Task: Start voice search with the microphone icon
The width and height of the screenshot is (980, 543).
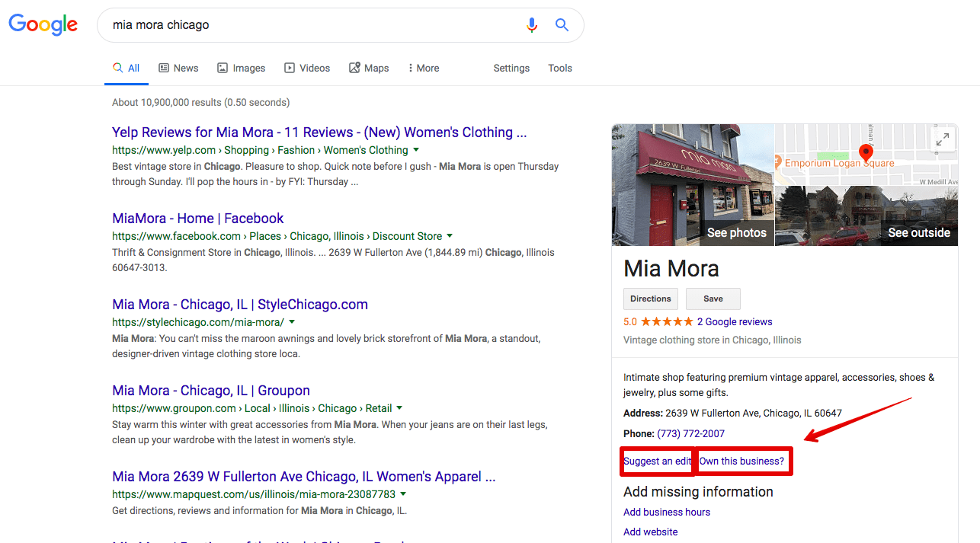Action: point(532,25)
